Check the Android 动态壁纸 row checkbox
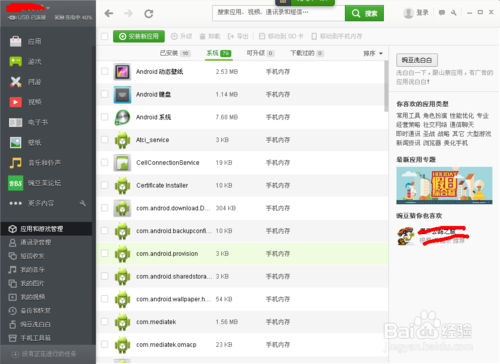Screen dimensions: 500x364 click(105, 71)
